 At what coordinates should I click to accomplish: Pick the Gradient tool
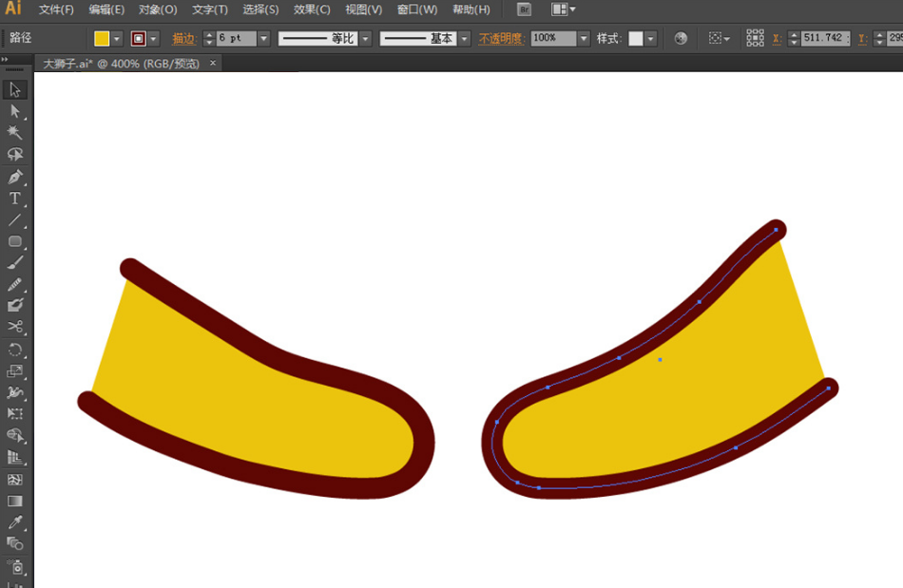point(15,501)
